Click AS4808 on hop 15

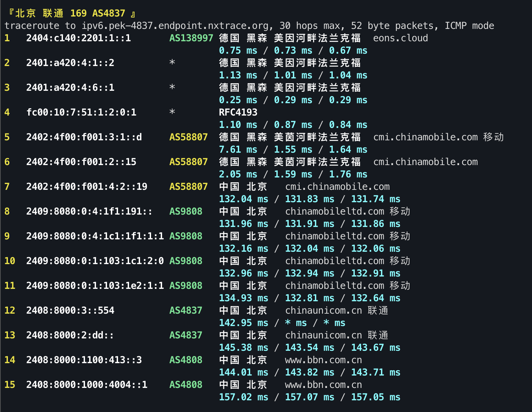click(185, 384)
